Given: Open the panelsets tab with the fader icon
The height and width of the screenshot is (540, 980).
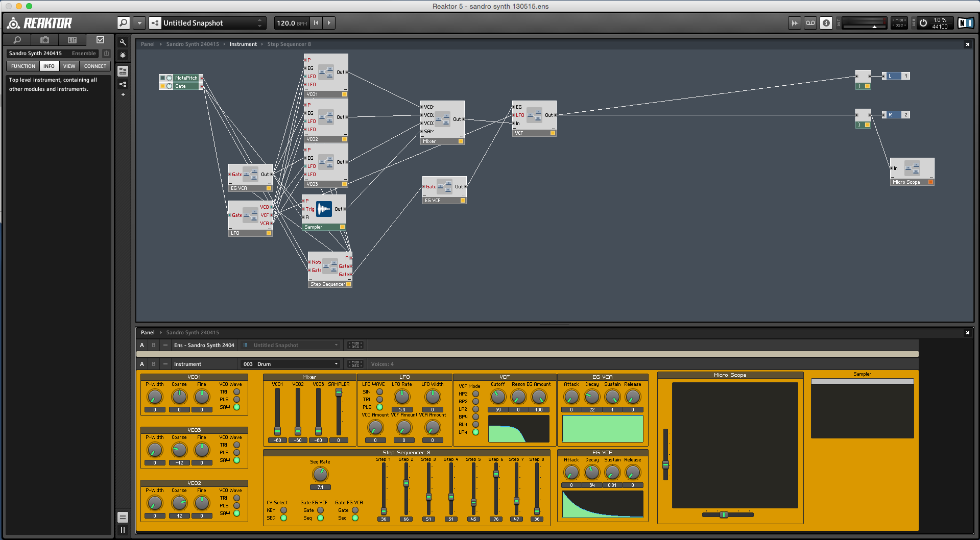Looking at the screenshot, I should pos(72,40).
